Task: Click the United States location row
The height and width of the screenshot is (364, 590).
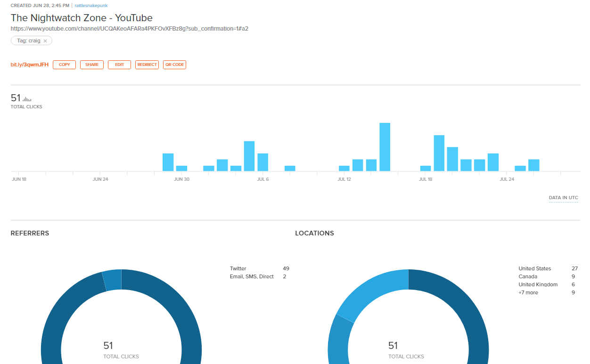Action: (548, 268)
